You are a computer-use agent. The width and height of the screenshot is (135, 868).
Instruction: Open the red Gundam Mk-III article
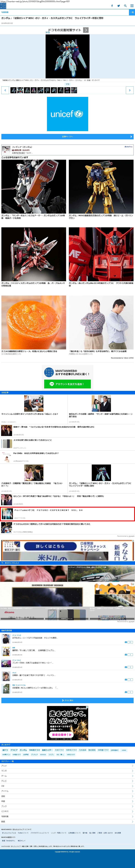click(x=101, y=254)
